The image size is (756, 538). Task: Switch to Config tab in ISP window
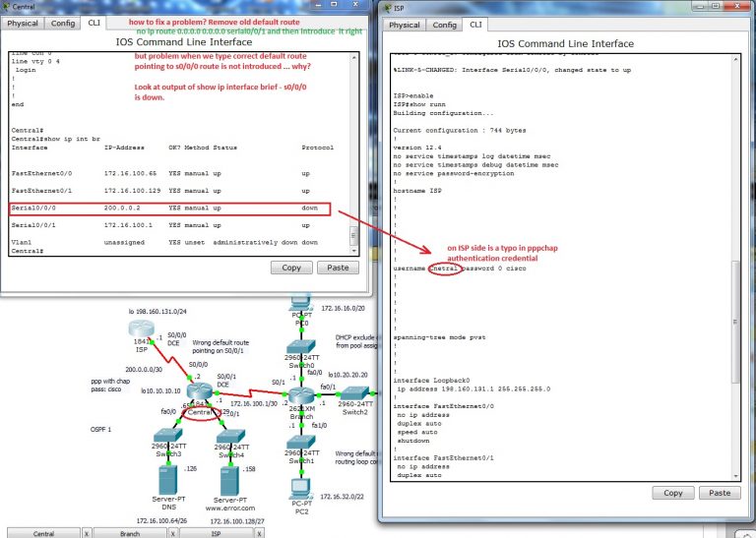coord(445,25)
